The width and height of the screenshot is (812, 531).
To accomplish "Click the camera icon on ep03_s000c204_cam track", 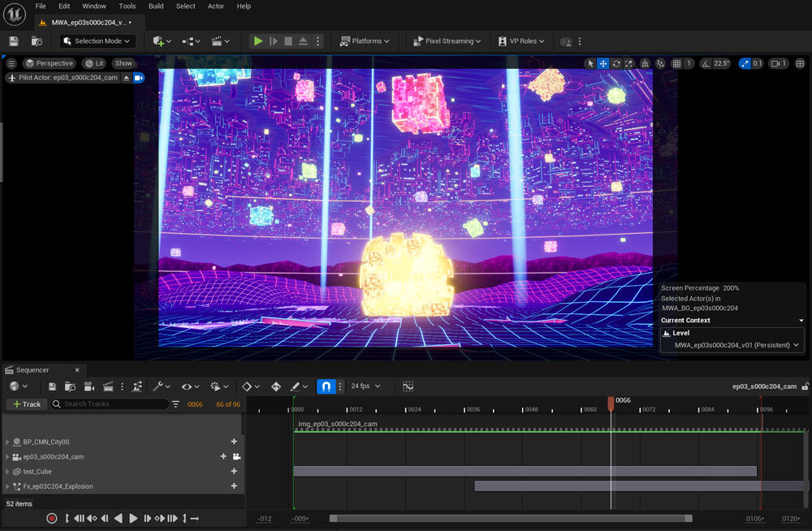I will (236, 456).
